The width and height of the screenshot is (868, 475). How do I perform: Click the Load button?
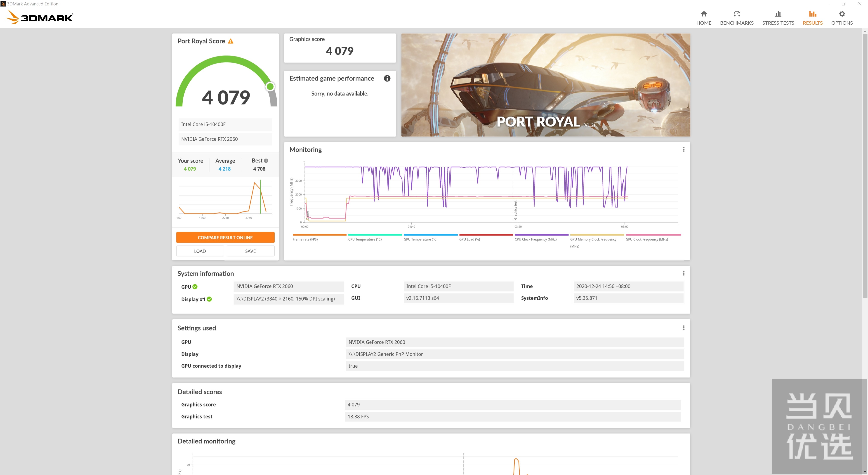tap(200, 251)
